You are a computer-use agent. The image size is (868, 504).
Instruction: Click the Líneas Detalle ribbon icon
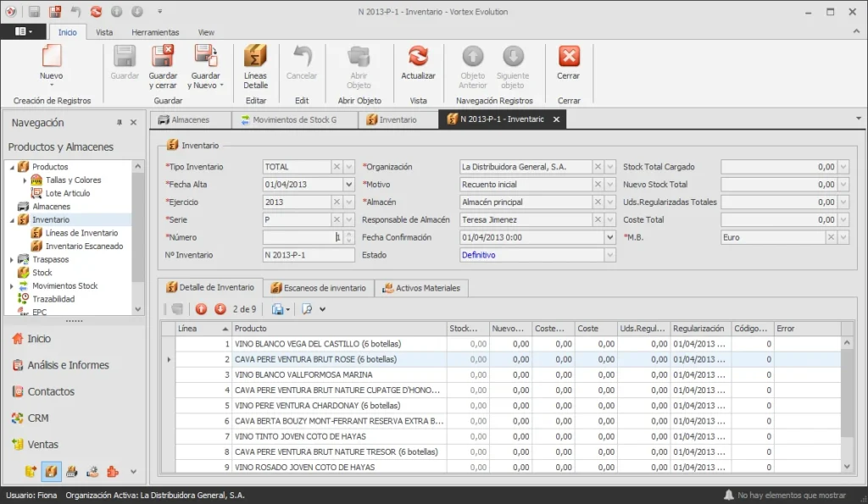click(x=255, y=57)
